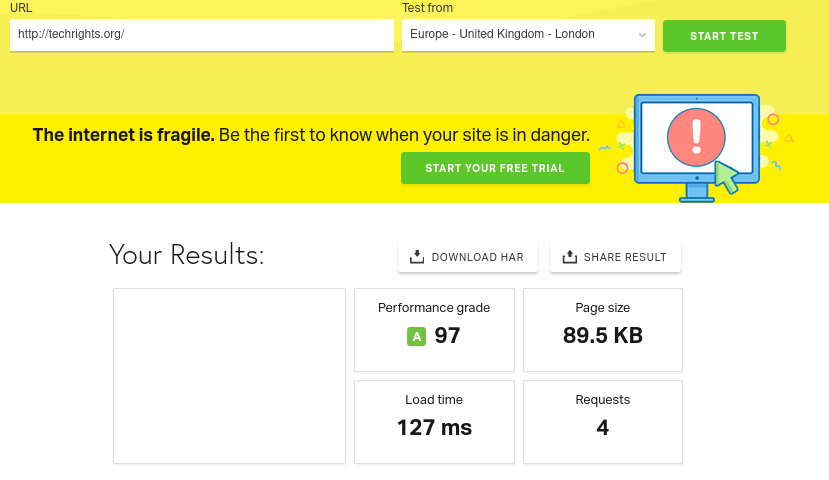Click the load time value 127 ms

(x=434, y=428)
